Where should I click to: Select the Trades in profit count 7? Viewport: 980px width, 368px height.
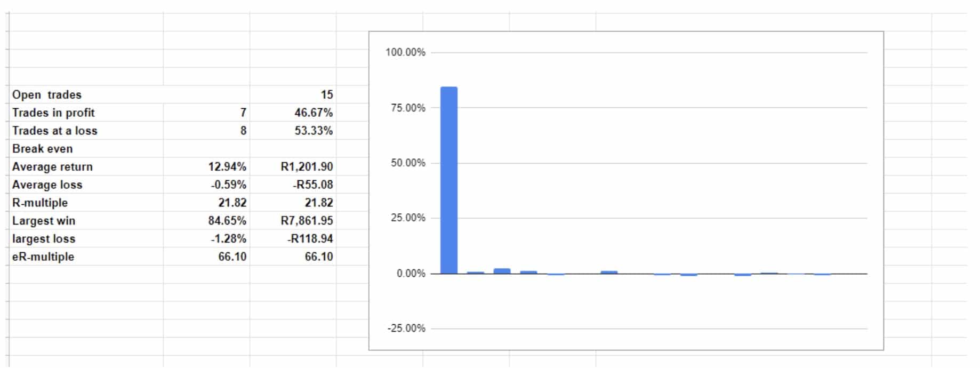pos(206,113)
